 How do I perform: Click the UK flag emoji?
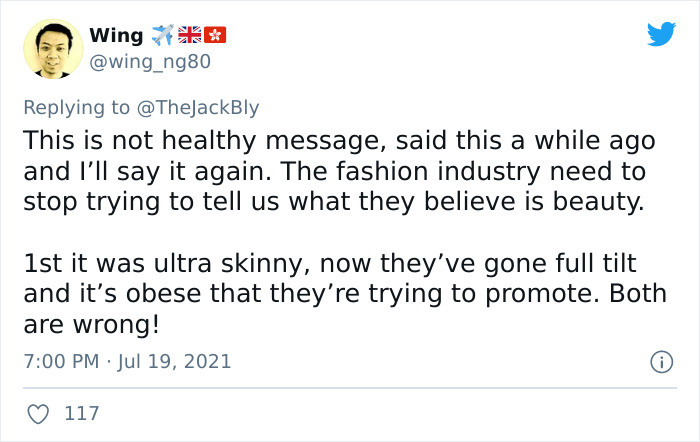click(189, 36)
